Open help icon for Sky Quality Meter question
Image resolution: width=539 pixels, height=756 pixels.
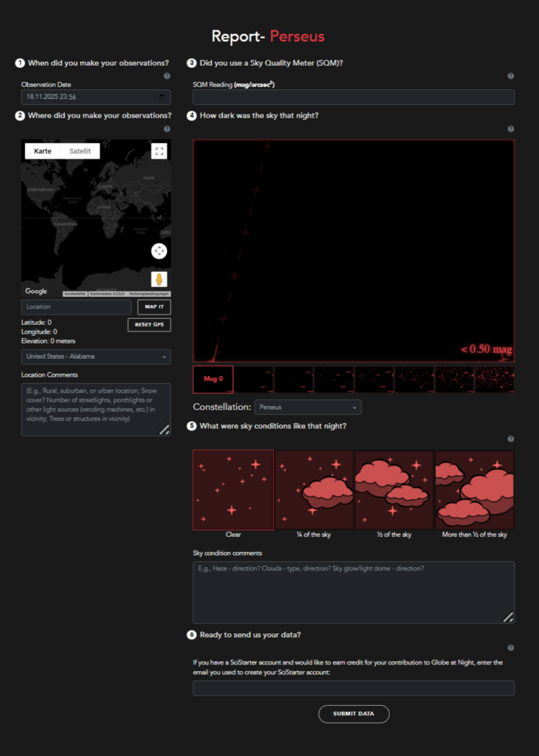click(x=510, y=76)
